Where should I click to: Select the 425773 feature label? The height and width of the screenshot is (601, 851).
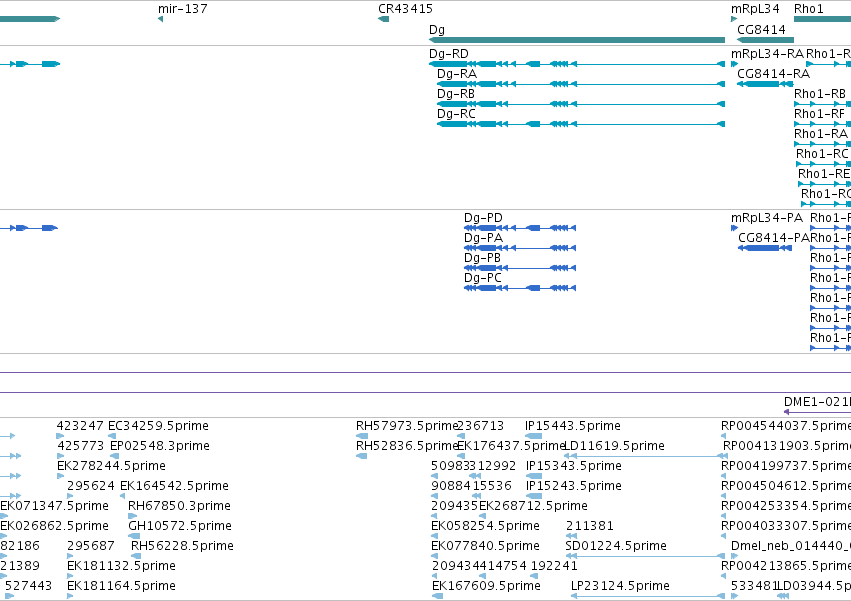(x=80, y=446)
